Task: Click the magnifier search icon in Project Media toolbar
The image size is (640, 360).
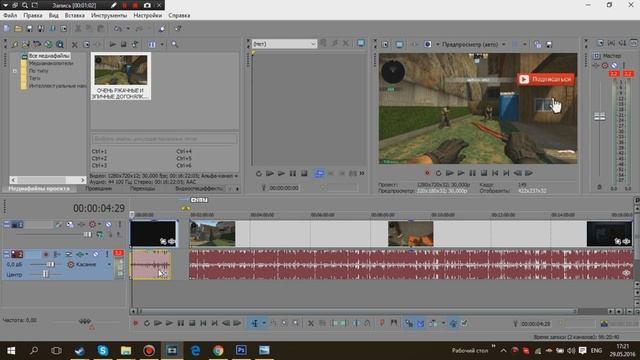Action: [175, 44]
